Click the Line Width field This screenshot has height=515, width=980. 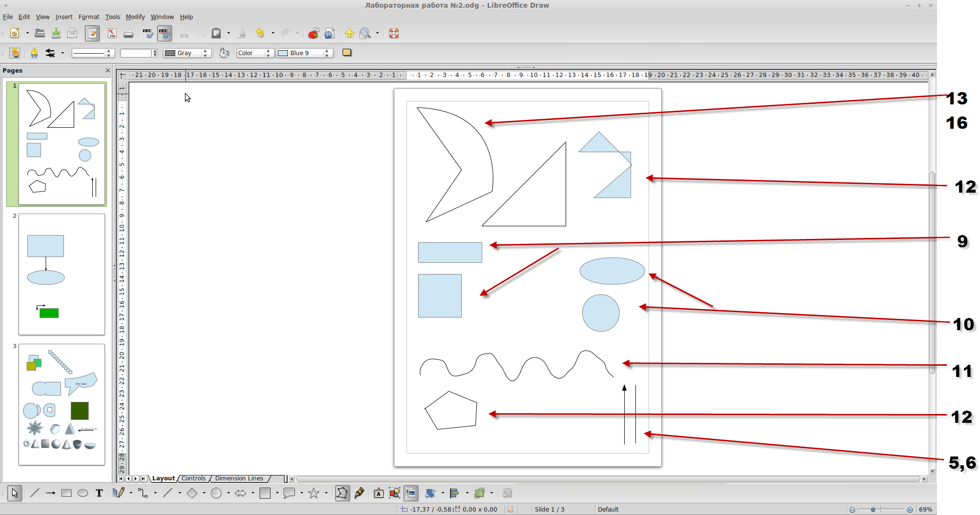pyautogui.click(x=136, y=53)
